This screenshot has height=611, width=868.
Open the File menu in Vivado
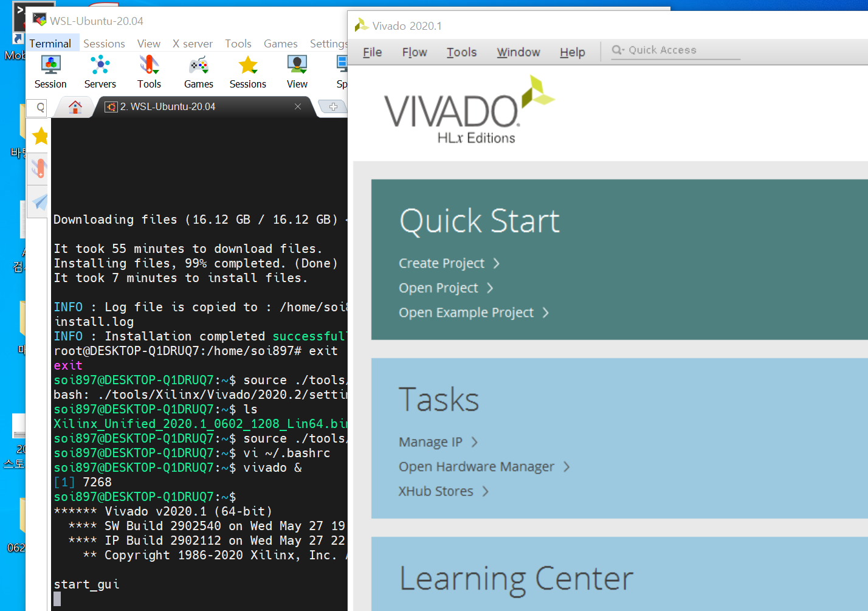coord(373,52)
